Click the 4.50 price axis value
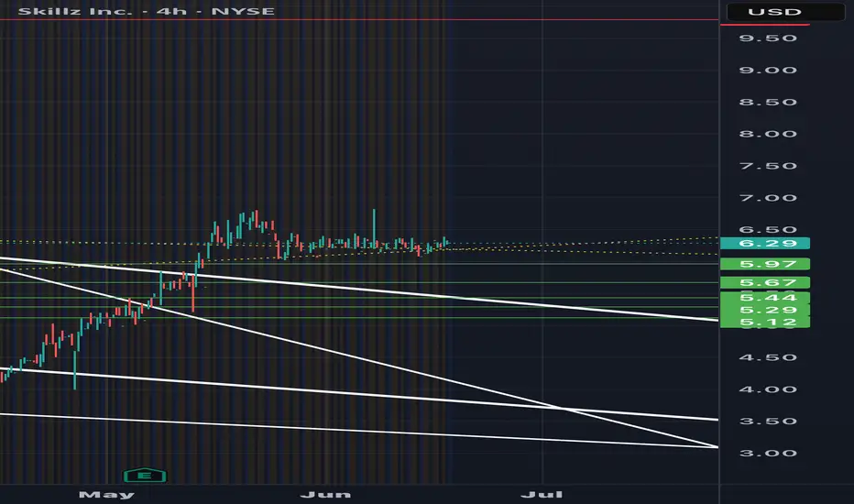Viewport: 854px width, 504px height. click(x=768, y=357)
